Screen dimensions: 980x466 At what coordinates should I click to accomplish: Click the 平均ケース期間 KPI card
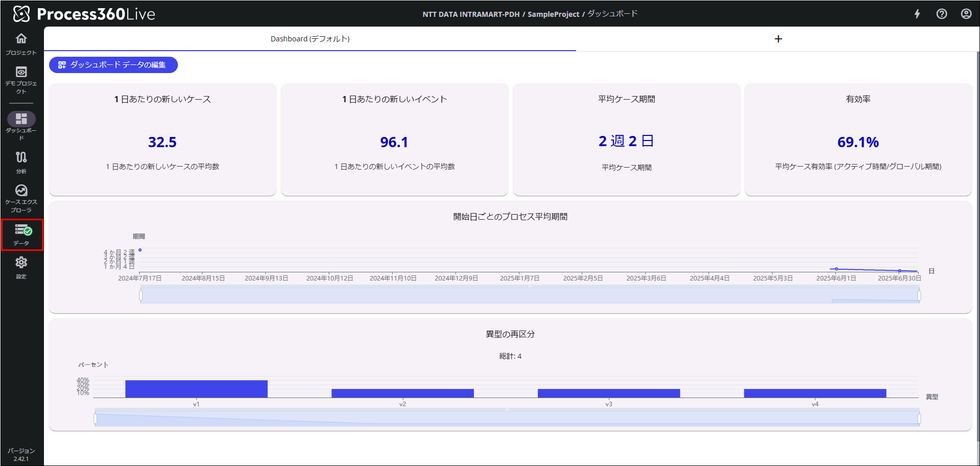[626, 139]
